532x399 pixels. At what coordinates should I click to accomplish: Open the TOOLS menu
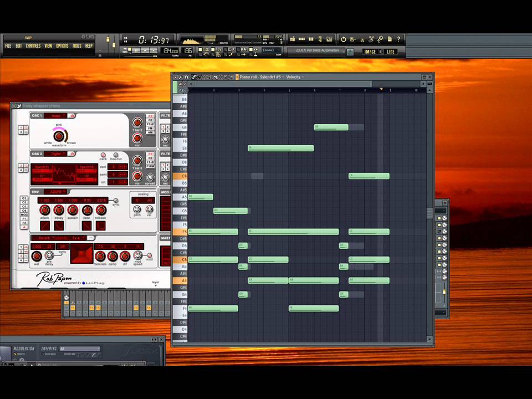pyautogui.click(x=77, y=46)
